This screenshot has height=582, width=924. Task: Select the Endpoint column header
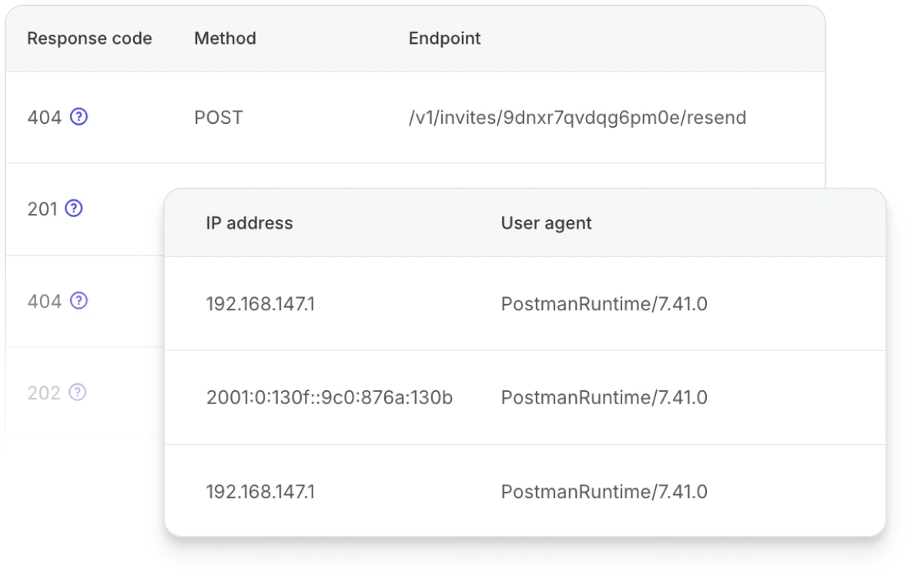pyautogui.click(x=444, y=38)
